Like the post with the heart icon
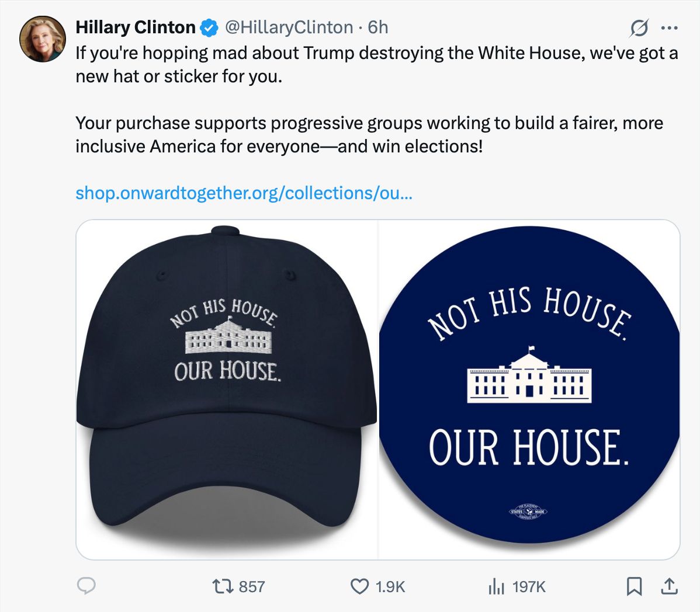This screenshot has height=612, width=700. [x=359, y=586]
